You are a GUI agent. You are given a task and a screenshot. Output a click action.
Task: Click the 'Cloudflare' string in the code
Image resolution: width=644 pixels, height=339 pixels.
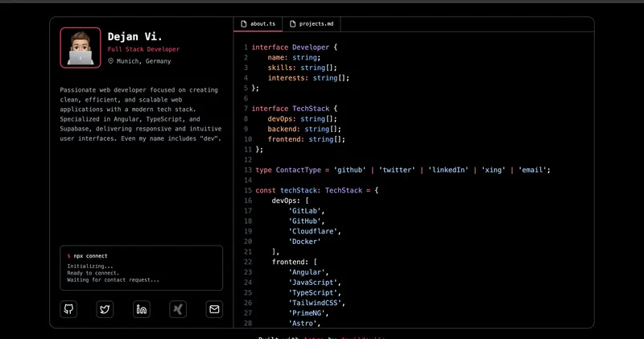(x=315, y=230)
